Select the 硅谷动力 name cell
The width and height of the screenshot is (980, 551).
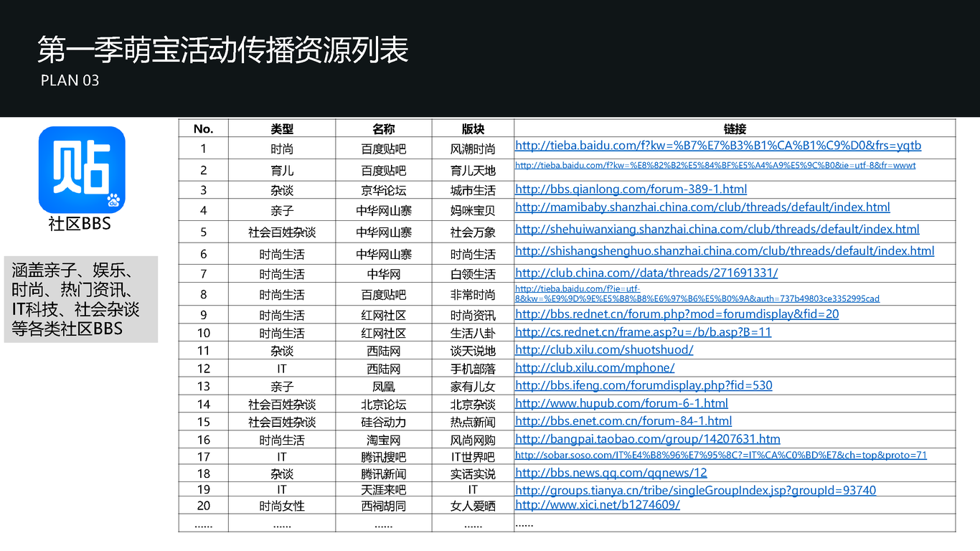point(384,422)
